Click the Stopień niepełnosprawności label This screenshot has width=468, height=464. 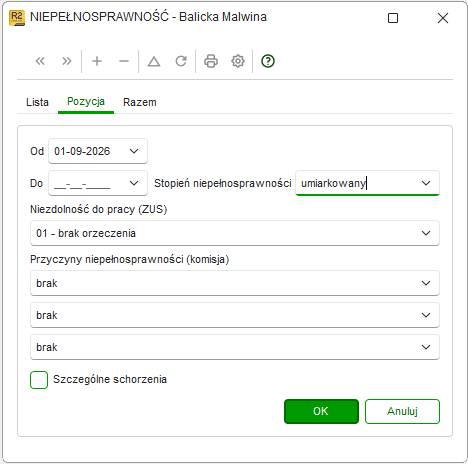pyautogui.click(x=223, y=183)
